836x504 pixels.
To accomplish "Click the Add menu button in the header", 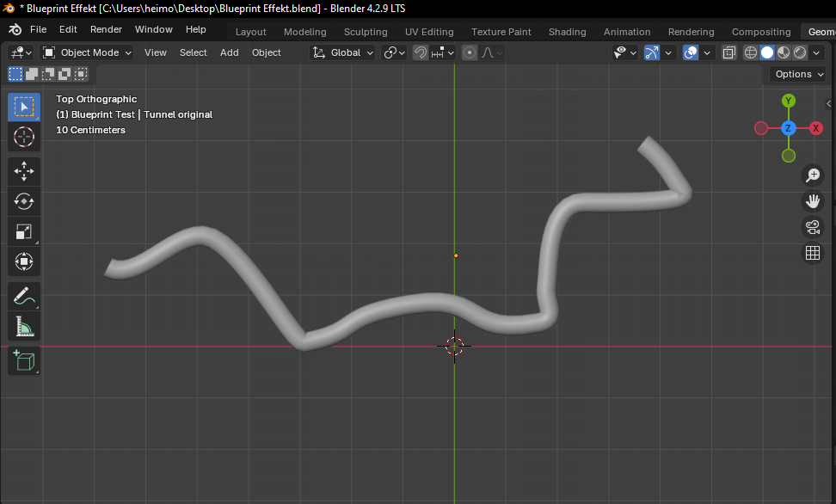I will click(x=229, y=52).
